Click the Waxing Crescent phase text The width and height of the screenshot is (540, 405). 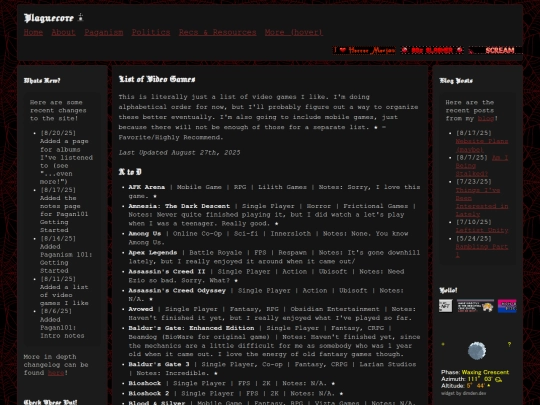[x=485, y=372]
